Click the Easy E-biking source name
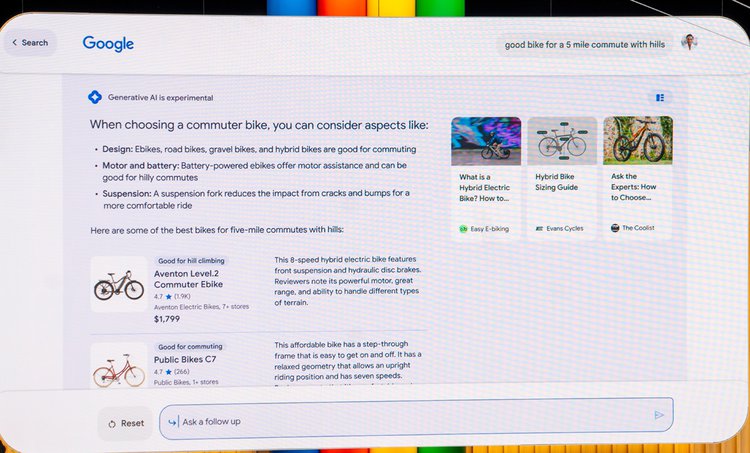The width and height of the screenshot is (750, 453). (489, 229)
